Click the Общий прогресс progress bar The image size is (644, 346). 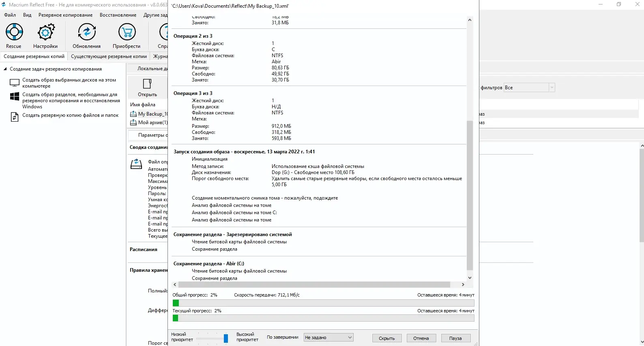323,303
